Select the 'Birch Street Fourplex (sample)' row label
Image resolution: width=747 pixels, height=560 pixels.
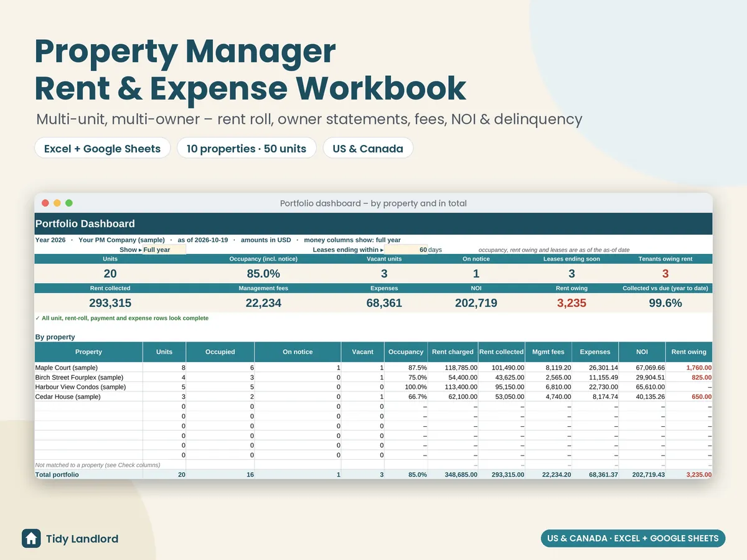click(80, 377)
